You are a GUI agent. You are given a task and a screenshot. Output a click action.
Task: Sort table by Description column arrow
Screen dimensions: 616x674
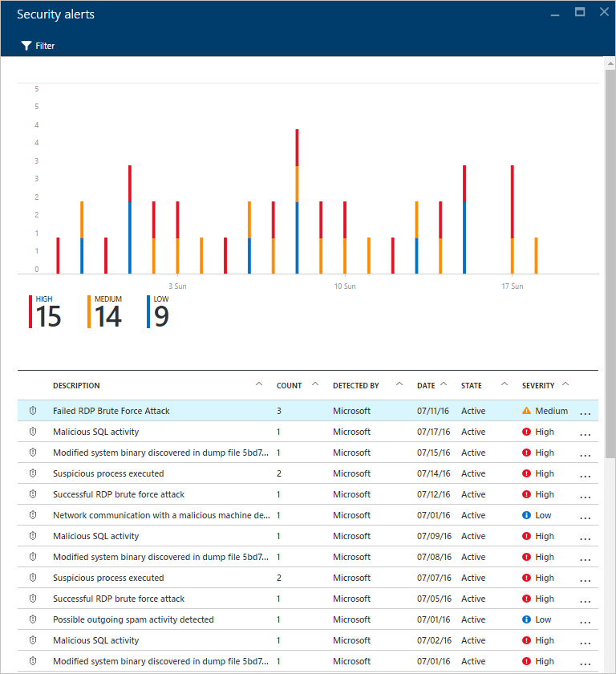[x=258, y=384]
